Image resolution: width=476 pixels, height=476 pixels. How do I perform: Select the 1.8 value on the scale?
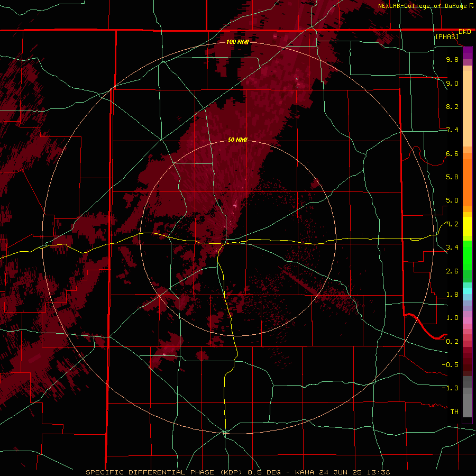452,295
